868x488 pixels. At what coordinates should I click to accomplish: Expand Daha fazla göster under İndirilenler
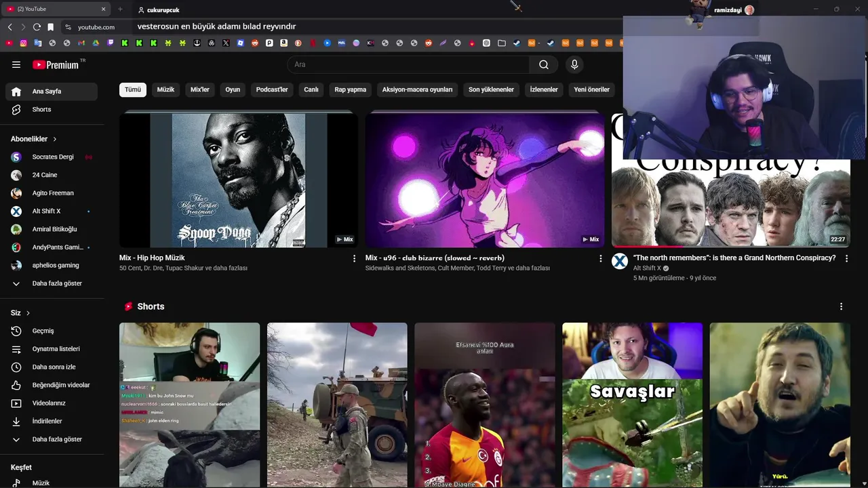[52, 439]
